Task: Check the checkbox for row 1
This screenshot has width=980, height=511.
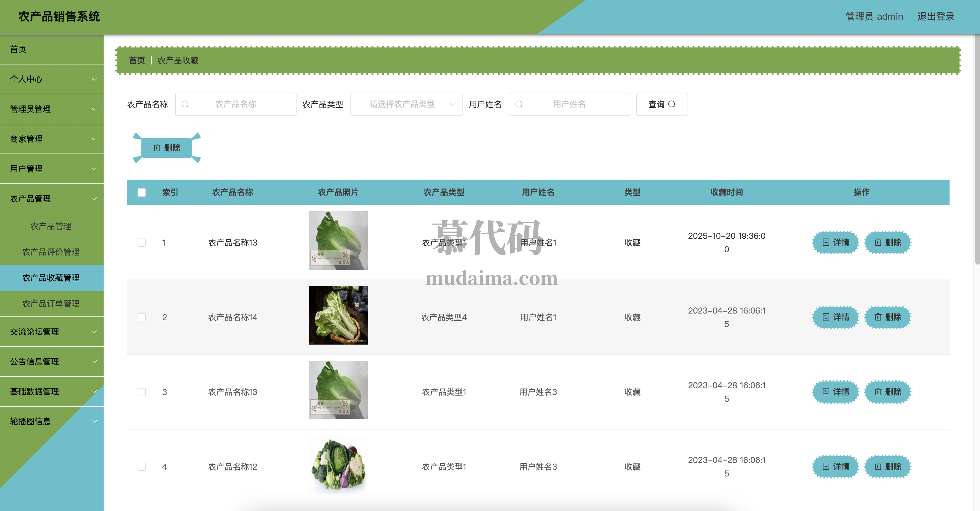Action: (x=141, y=243)
